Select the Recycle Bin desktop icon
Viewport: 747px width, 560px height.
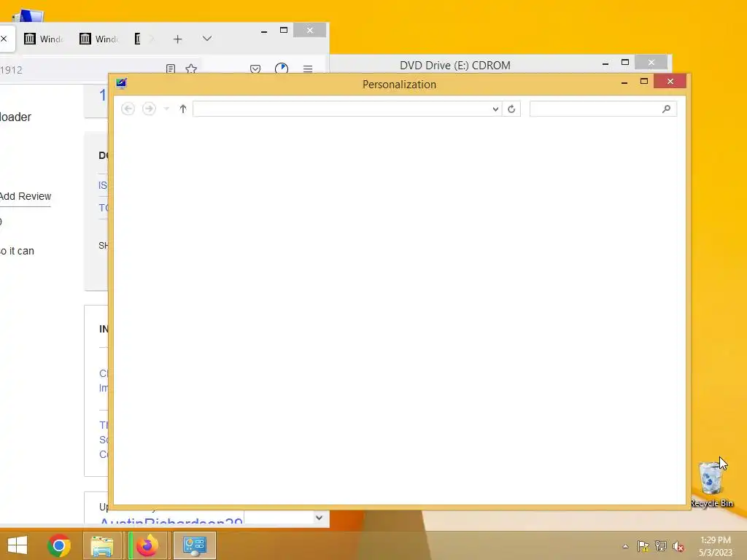[711, 484]
